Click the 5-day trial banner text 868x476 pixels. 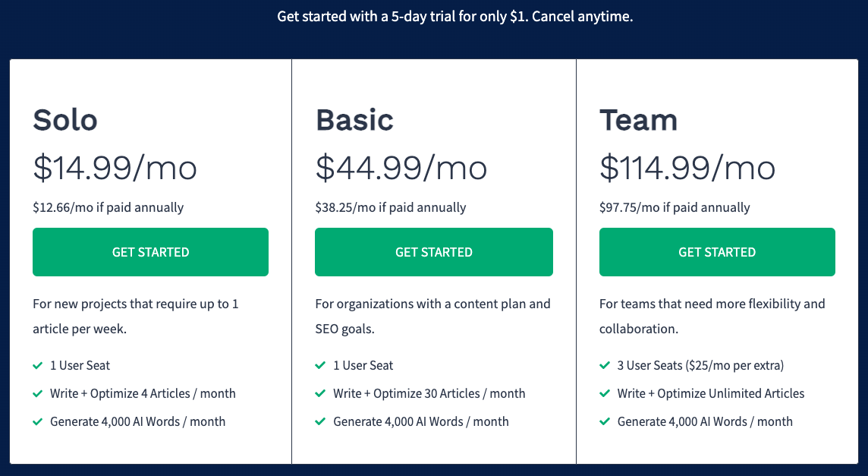[x=455, y=17]
